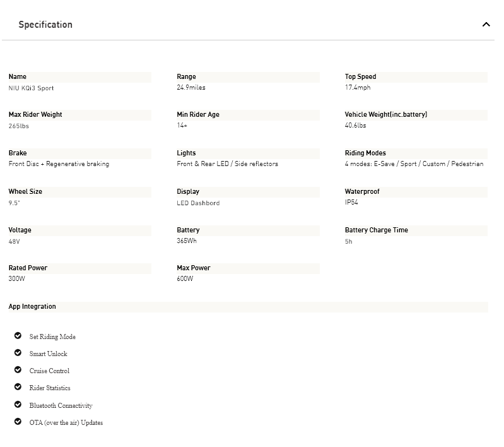Select the max power value '600W'

(185, 279)
